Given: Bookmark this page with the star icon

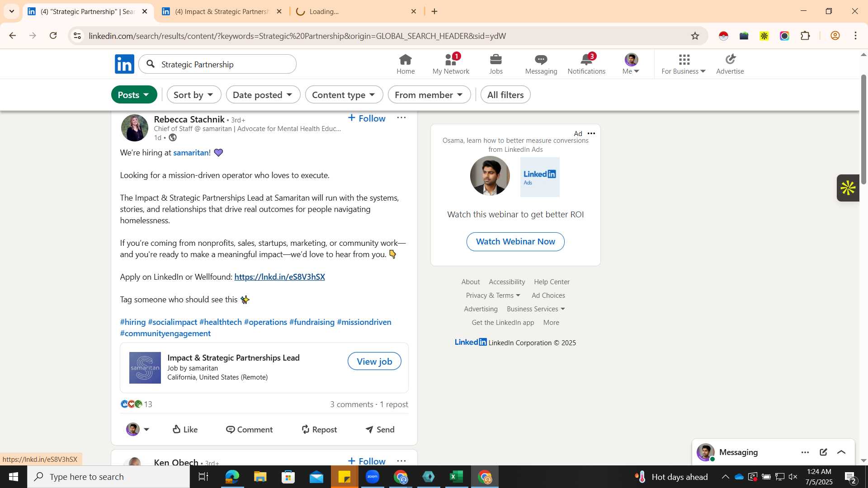Looking at the screenshot, I should 695,36.
